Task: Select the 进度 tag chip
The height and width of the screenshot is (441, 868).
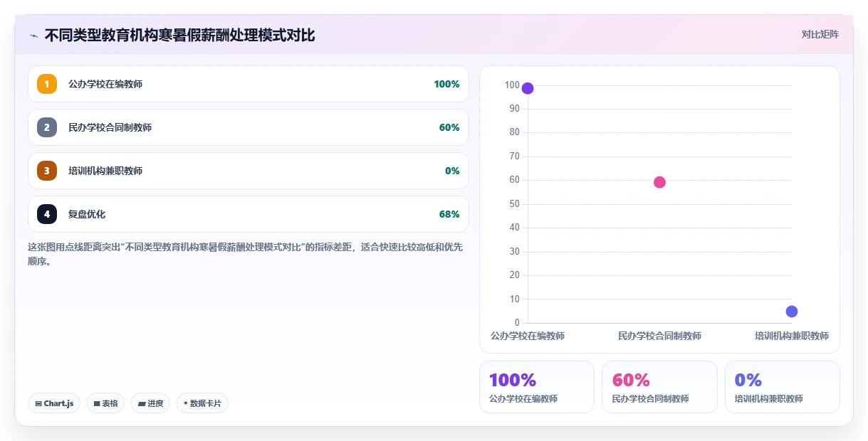Action: click(150, 403)
